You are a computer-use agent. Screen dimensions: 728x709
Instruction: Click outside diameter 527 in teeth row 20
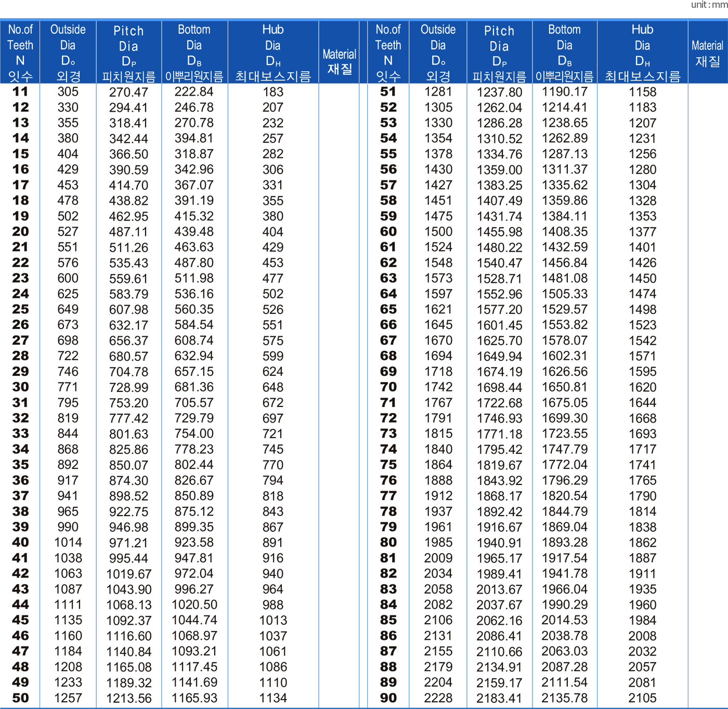click(68, 231)
